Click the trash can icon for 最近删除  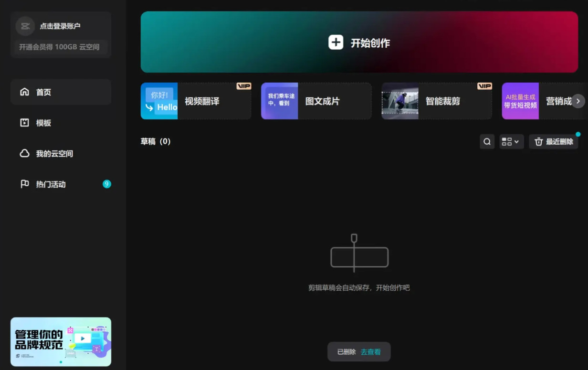[x=539, y=142]
